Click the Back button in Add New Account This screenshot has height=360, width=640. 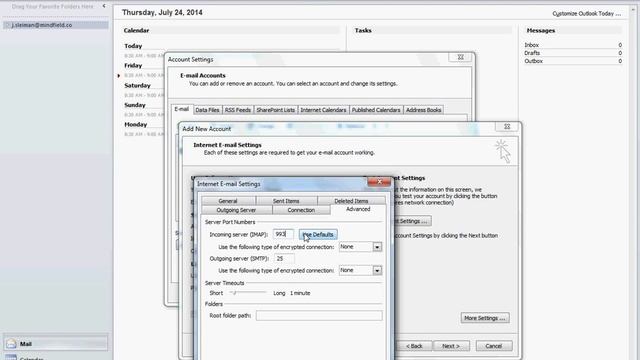[x=414, y=346]
